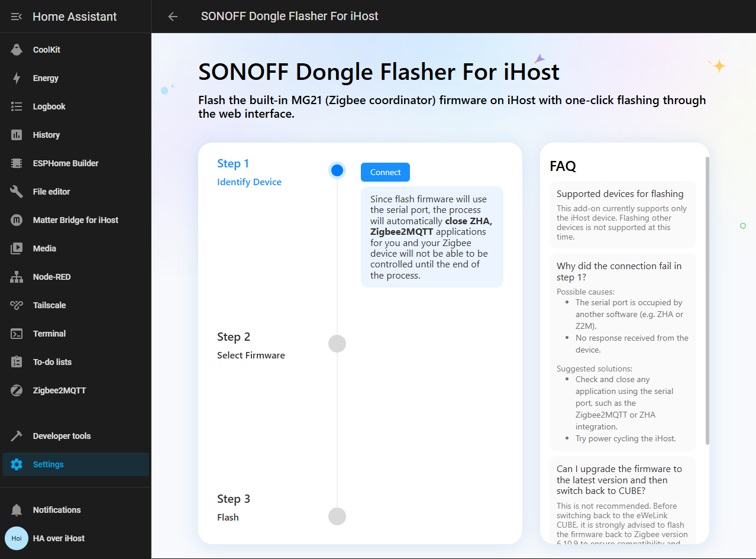
Task: Click the Logbook list icon
Action: (17, 106)
